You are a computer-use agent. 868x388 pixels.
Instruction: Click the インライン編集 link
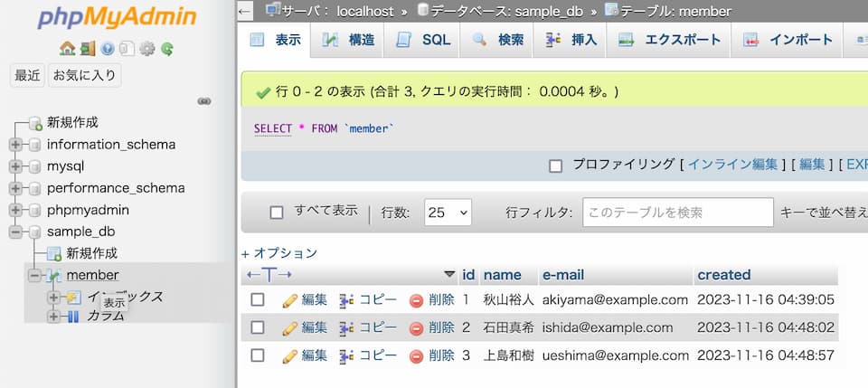click(732, 165)
